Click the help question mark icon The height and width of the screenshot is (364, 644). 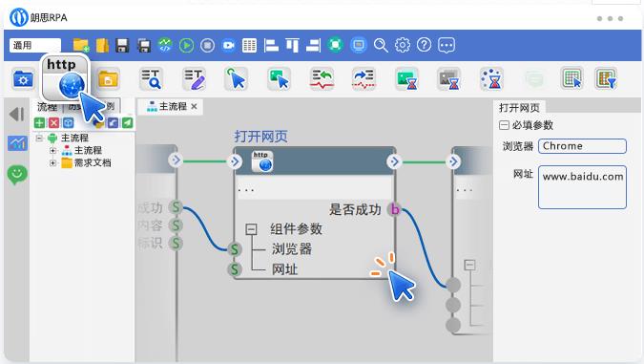[424, 45]
